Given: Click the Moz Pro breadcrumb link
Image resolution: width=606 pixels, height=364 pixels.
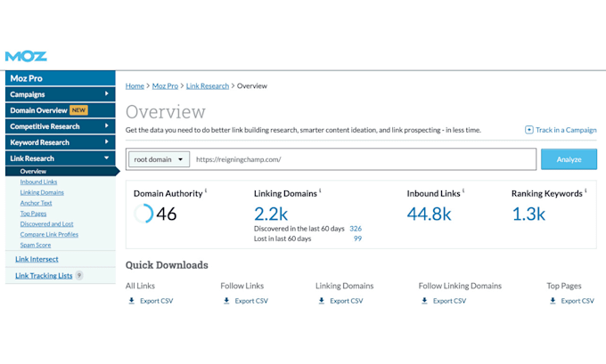Looking at the screenshot, I should (x=165, y=85).
